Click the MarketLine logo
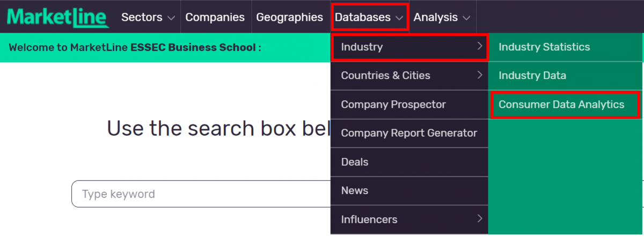This screenshot has width=644, height=237. (x=57, y=17)
